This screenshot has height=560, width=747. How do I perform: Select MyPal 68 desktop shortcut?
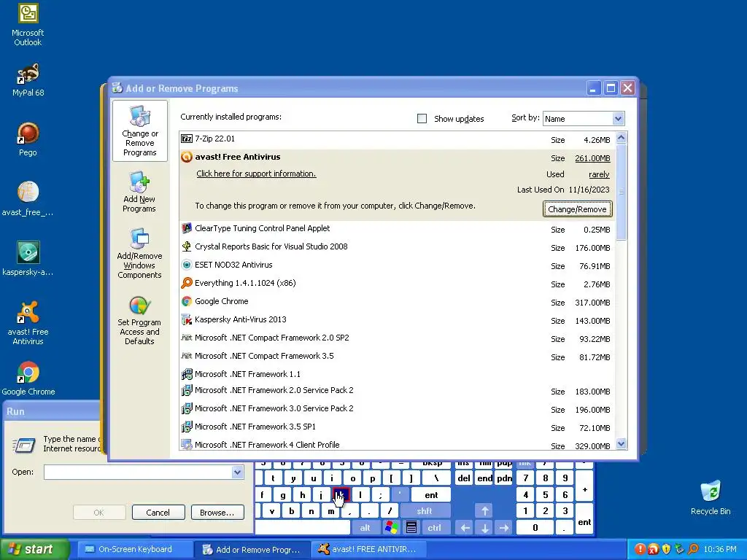(28, 79)
